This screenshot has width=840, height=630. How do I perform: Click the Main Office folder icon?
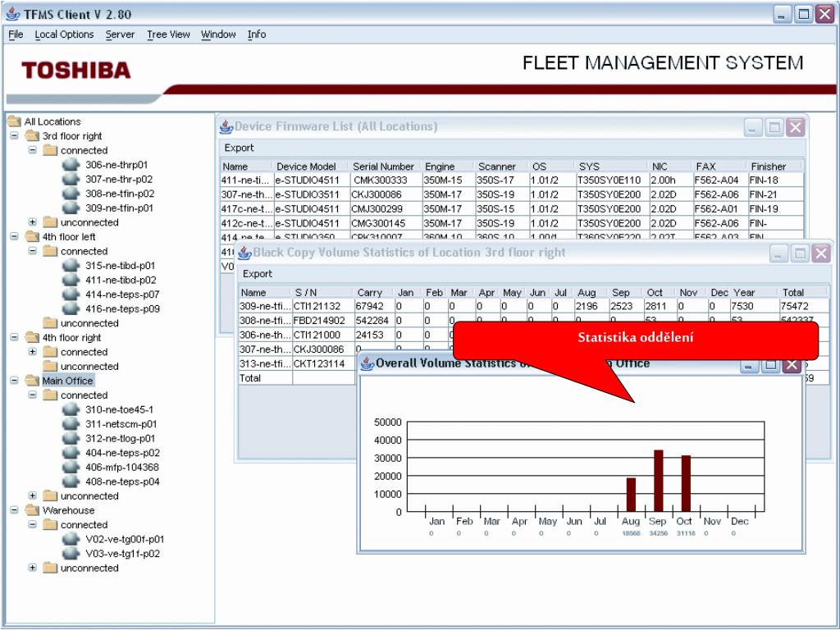coord(32,381)
